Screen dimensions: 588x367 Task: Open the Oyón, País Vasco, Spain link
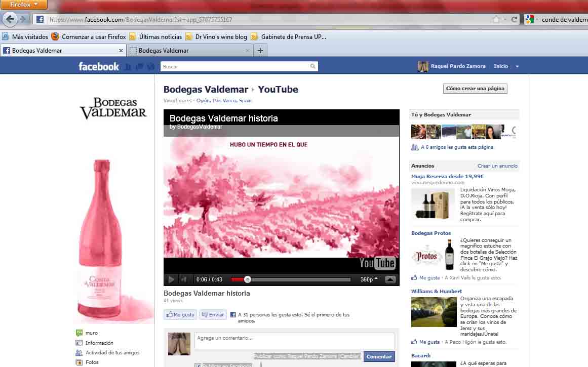tap(224, 100)
